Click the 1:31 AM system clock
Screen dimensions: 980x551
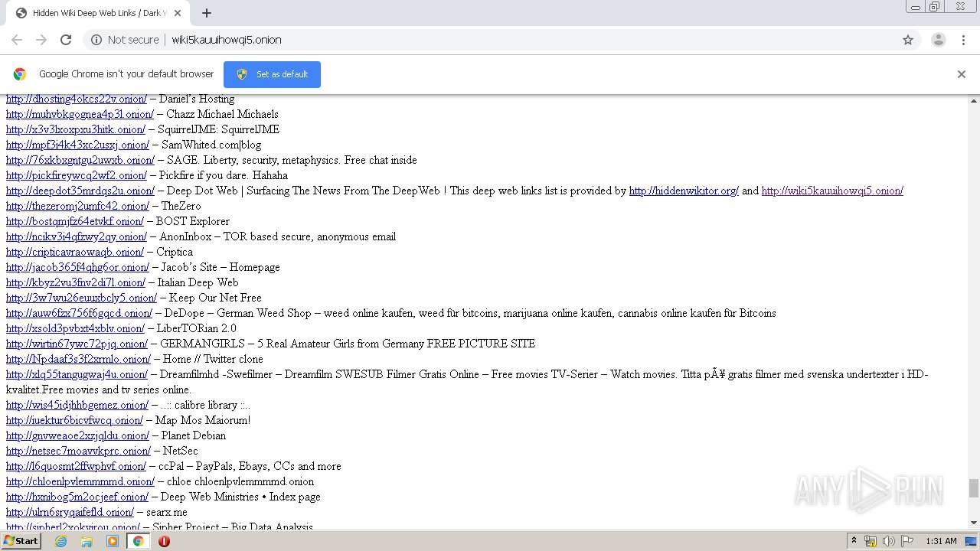point(941,541)
